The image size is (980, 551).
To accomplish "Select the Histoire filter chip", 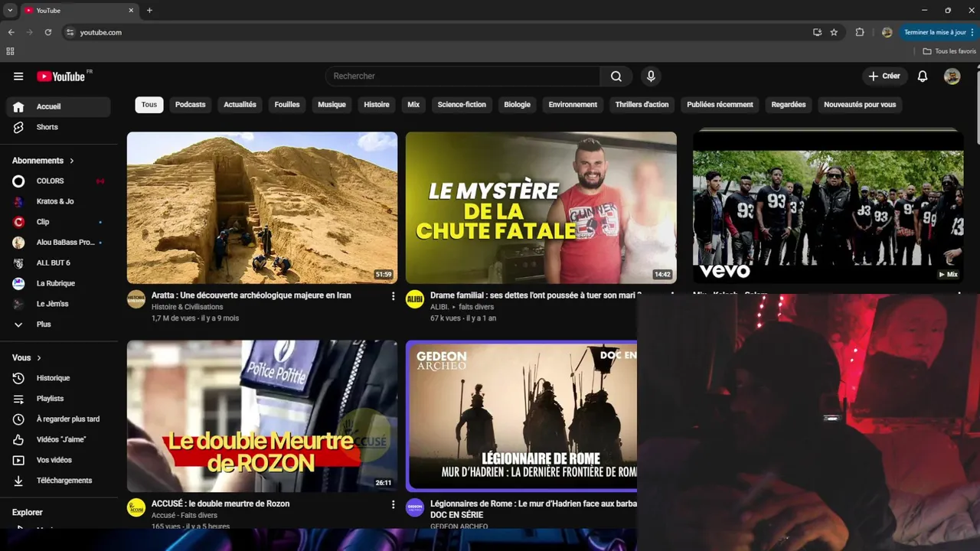I will click(377, 105).
